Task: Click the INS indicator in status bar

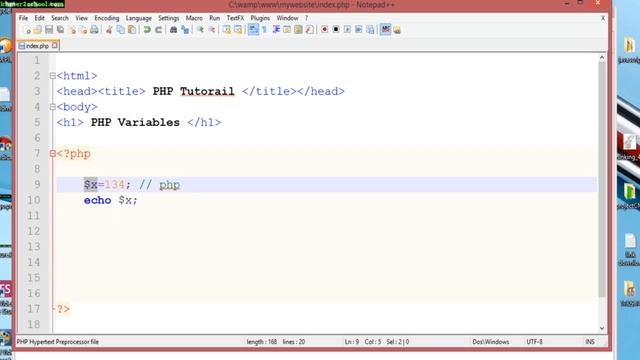Action: pos(590,342)
